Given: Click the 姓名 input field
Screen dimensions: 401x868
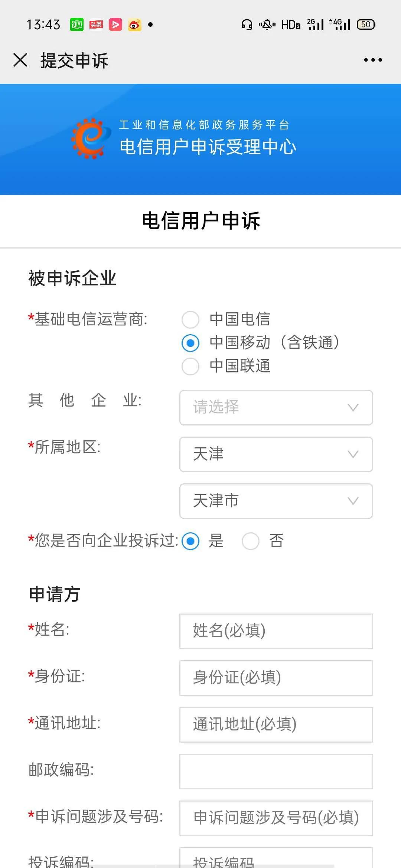Looking at the screenshot, I should click(276, 631).
